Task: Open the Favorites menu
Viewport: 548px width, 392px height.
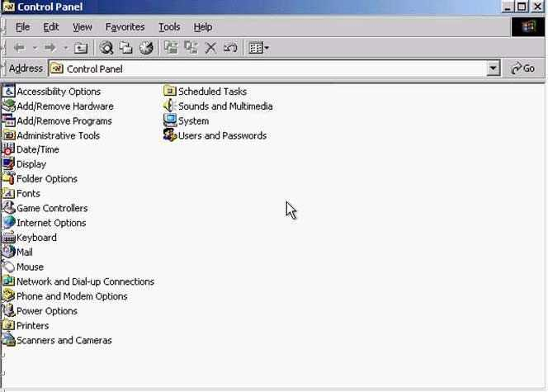Action: (125, 27)
